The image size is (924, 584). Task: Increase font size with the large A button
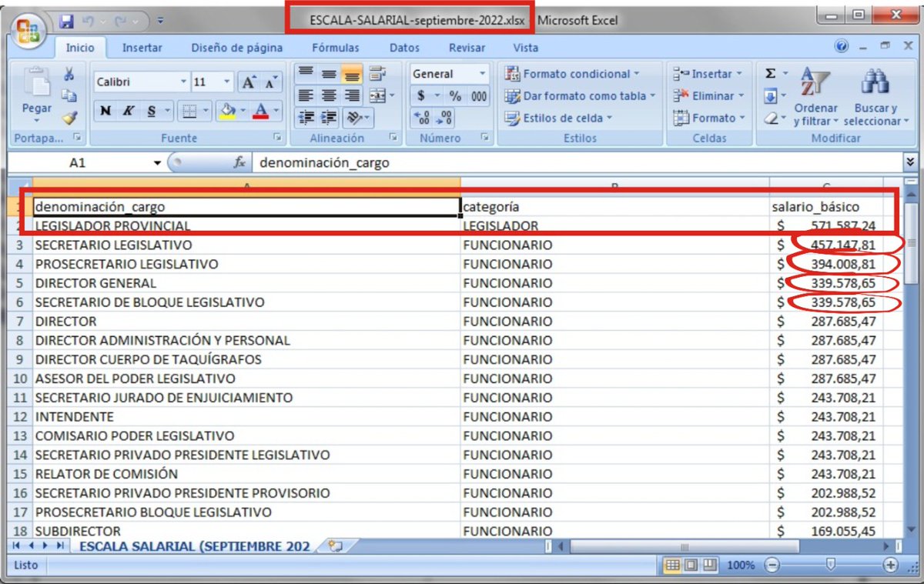(248, 82)
